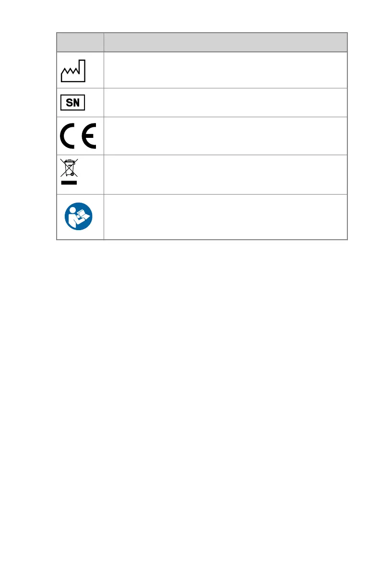Screen dimensions: 380x588
Task: Select the empty cell next to the read-manual symbol
Action: (226, 217)
